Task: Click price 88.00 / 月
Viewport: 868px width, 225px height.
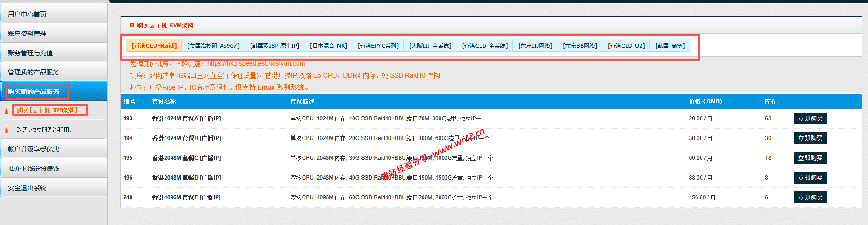Action: click(701, 178)
